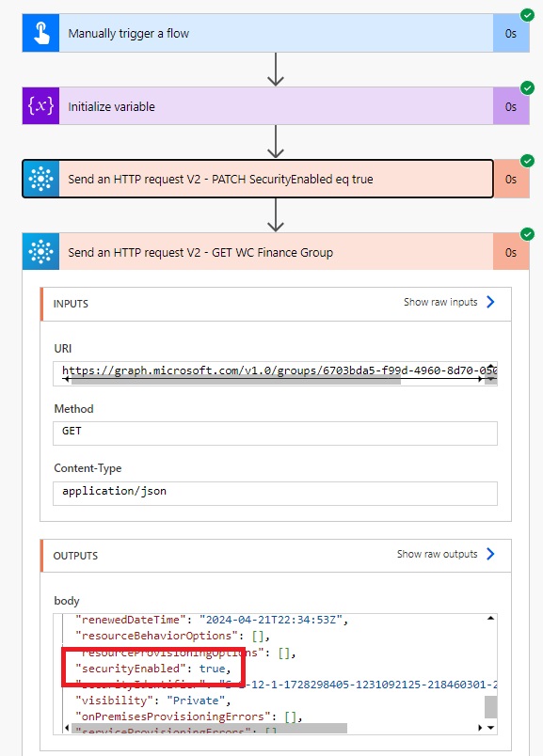Click the body output vertical scrollbar thumb
Viewport: 543px width, 756px height.
click(x=490, y=707)
